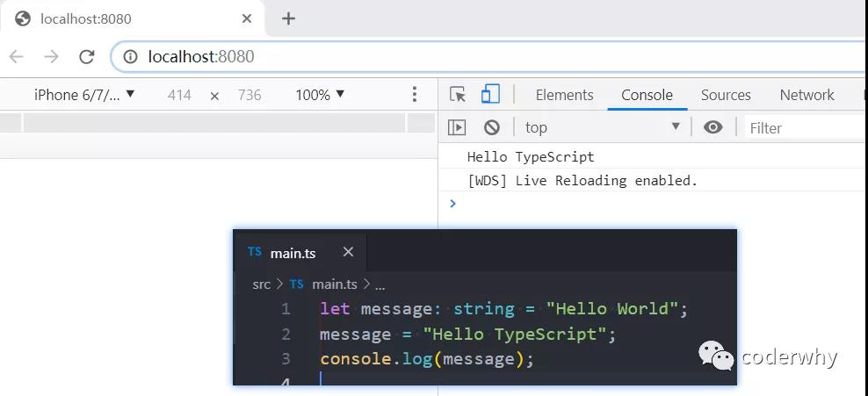Open the 100% zoom dropdown

click(320, 95)
